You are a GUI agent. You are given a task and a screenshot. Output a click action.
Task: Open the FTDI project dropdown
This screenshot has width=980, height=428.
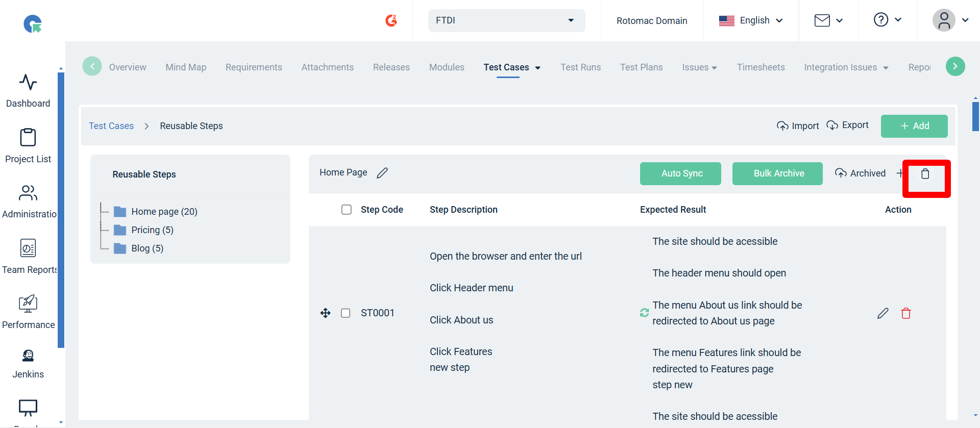point(506,20)
